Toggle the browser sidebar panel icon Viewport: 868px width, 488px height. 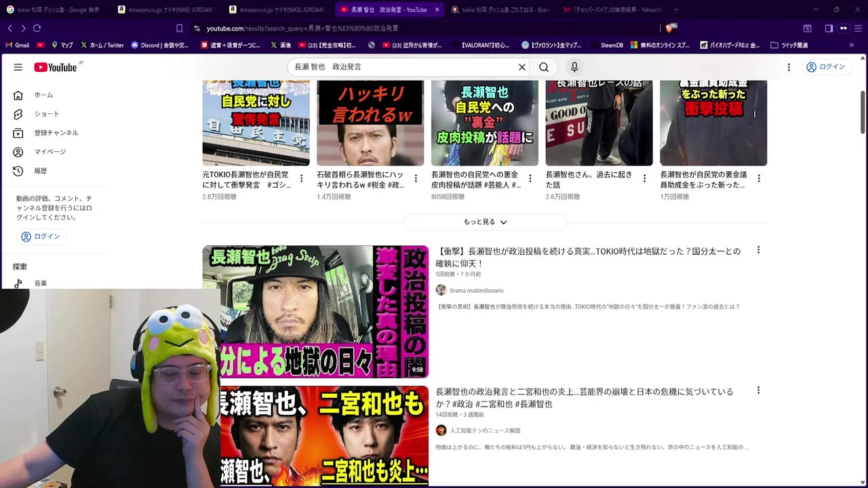click(x=829, y=28)
